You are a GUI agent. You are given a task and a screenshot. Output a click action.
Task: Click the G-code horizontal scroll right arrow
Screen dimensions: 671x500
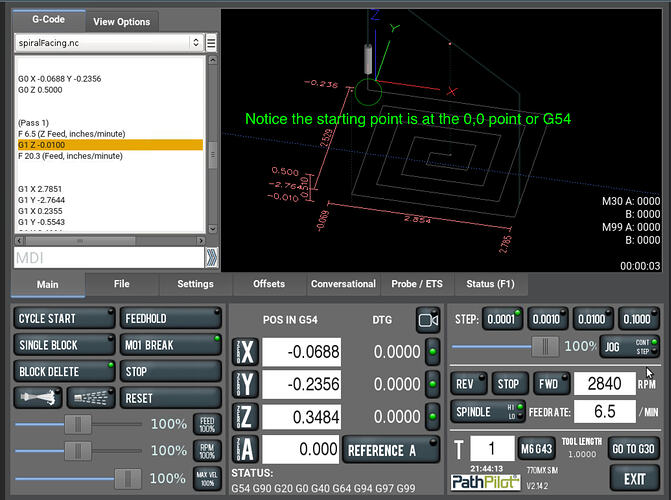(x=201, y=241)
